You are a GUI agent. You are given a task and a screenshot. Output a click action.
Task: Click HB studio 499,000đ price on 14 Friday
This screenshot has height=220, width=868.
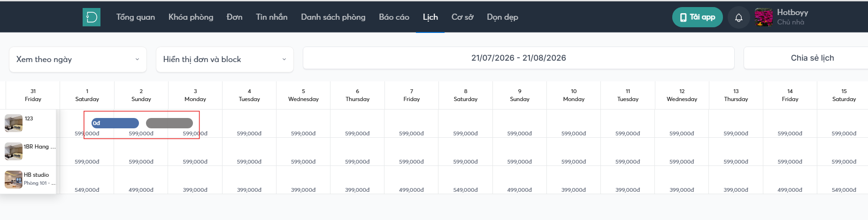coord(790,190)
